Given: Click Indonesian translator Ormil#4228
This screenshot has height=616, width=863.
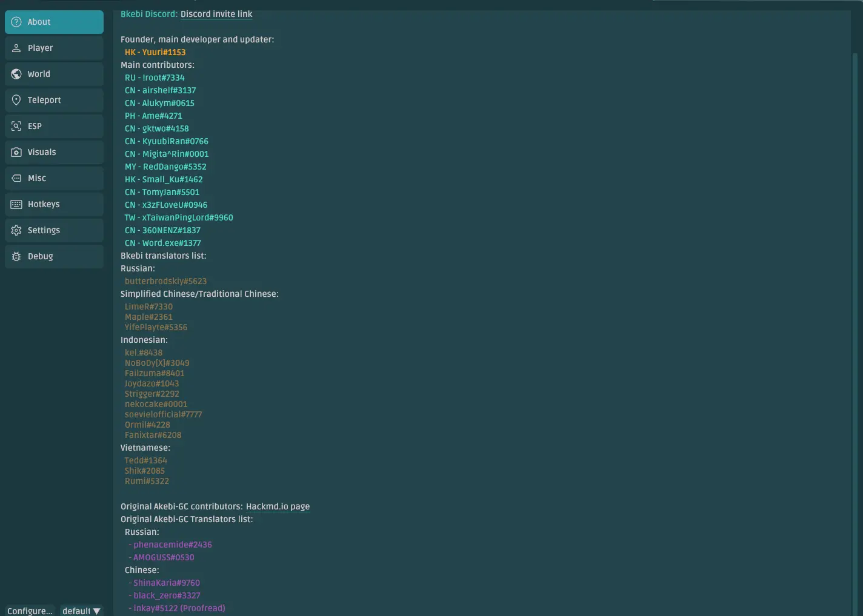Looking at the screenshot, I should click(x=147, y=425).
